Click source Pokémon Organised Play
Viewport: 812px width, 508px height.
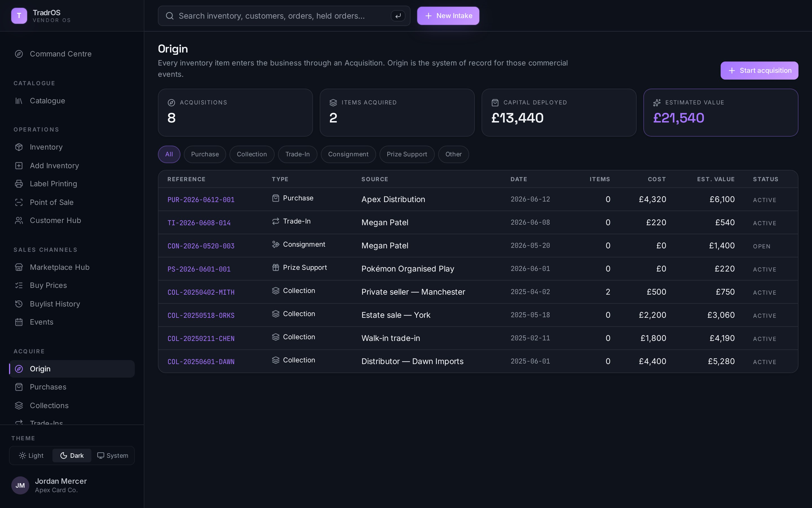408,269
